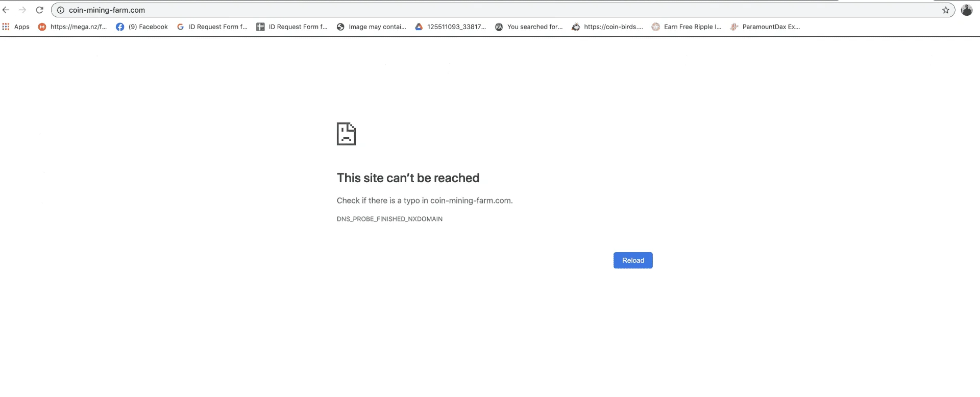The image size is (980, 397).
Task: Select the DNS_PROBE_FINISHED_NXDOMAIN error code
Action: coord(389,219)
